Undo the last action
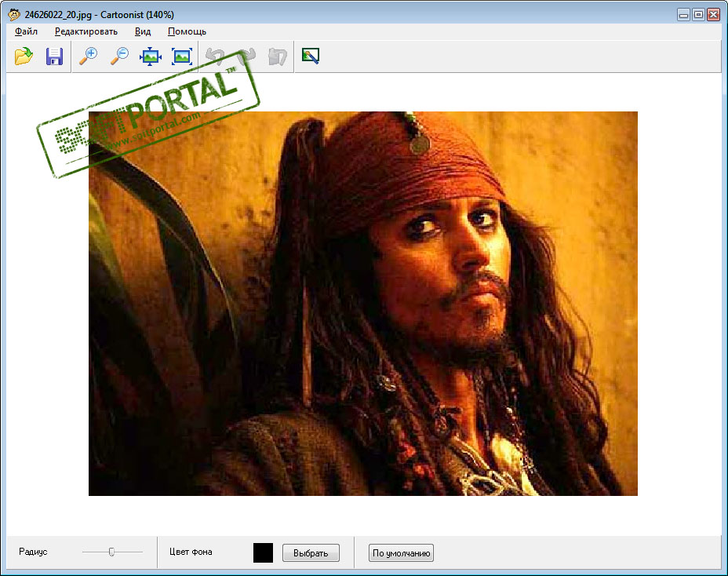The height and width of the screenshot is (576, 728). 215,57
